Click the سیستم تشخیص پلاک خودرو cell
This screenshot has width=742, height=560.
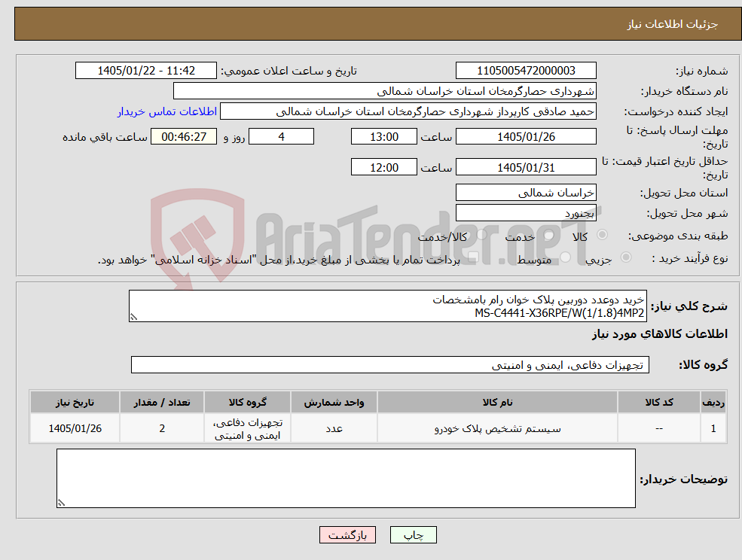point(497,428)
